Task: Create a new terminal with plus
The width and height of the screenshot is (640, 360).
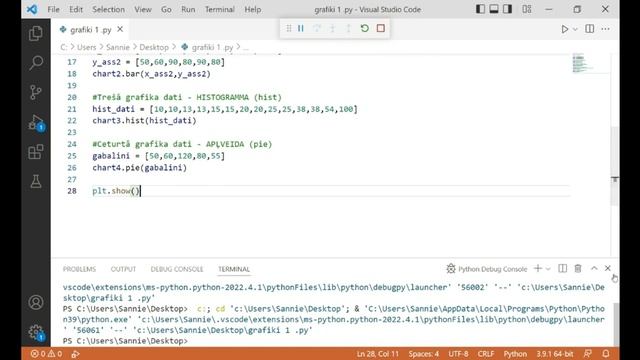Action: (x=538, y=269)
